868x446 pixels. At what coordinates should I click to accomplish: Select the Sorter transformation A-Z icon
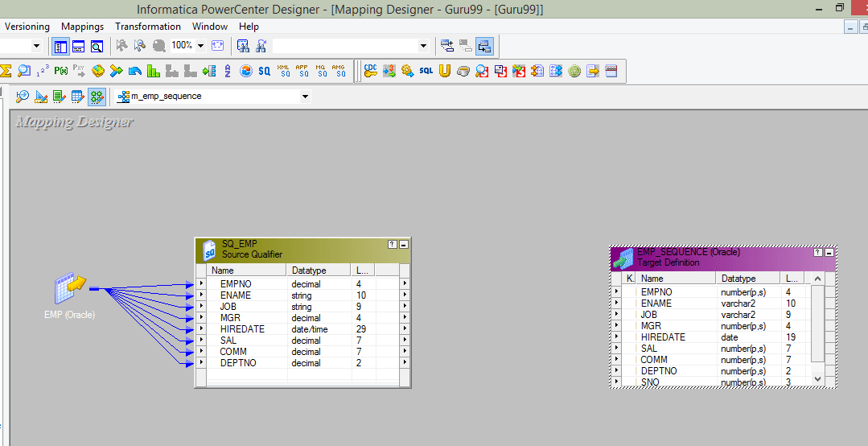point(228,71)
